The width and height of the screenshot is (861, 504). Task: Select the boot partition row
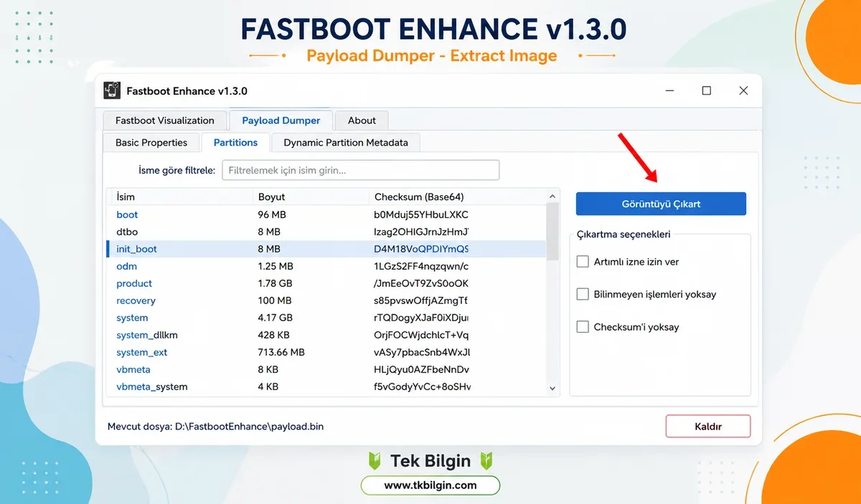[x=326, y=214]
